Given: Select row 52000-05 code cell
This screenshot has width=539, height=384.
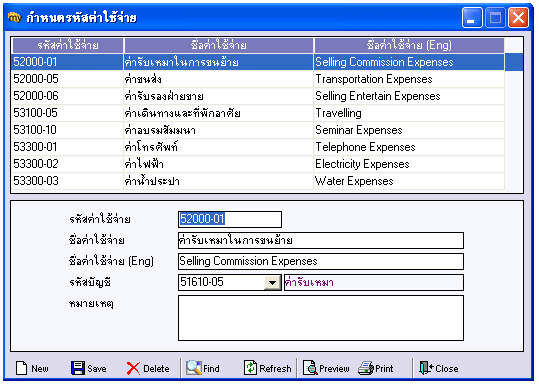Looking at the screenshot, I should (x=67, y=79).
